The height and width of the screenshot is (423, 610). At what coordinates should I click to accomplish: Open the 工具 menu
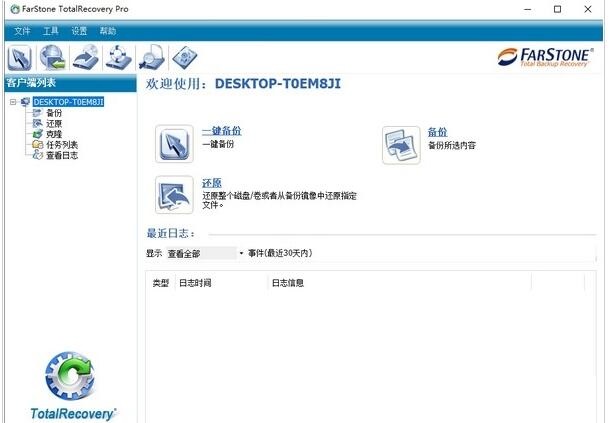(x=51, y=31)
